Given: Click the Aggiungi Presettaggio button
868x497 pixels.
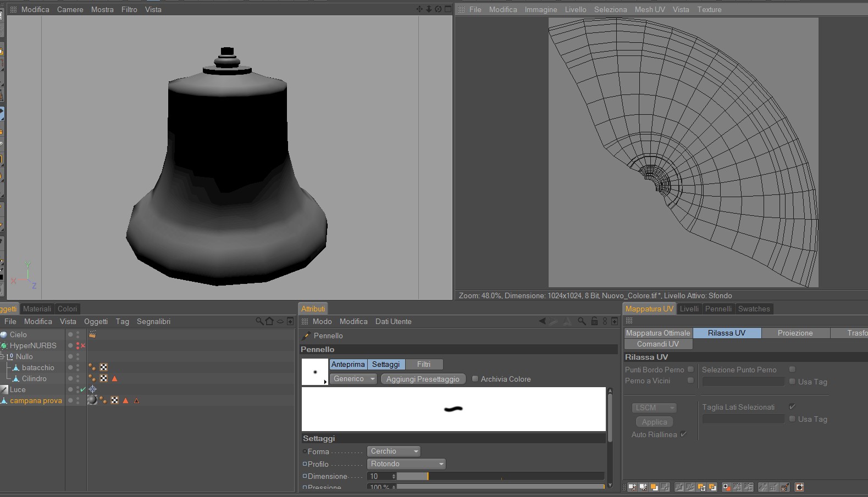Looking at the screenshot, I should pos(423,379).
